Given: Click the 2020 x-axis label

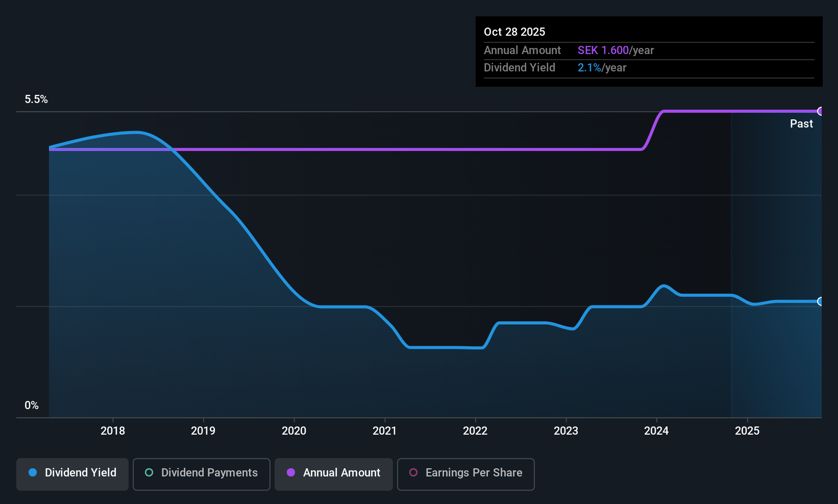Looking at the screenshot, I should point(294,431).
